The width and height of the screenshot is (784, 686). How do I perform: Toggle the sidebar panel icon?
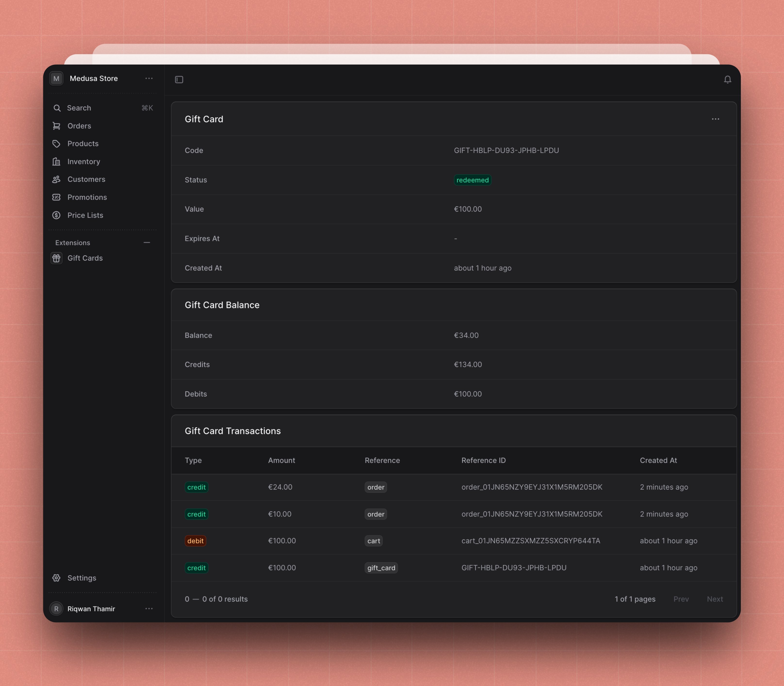[x=179, y=80]
